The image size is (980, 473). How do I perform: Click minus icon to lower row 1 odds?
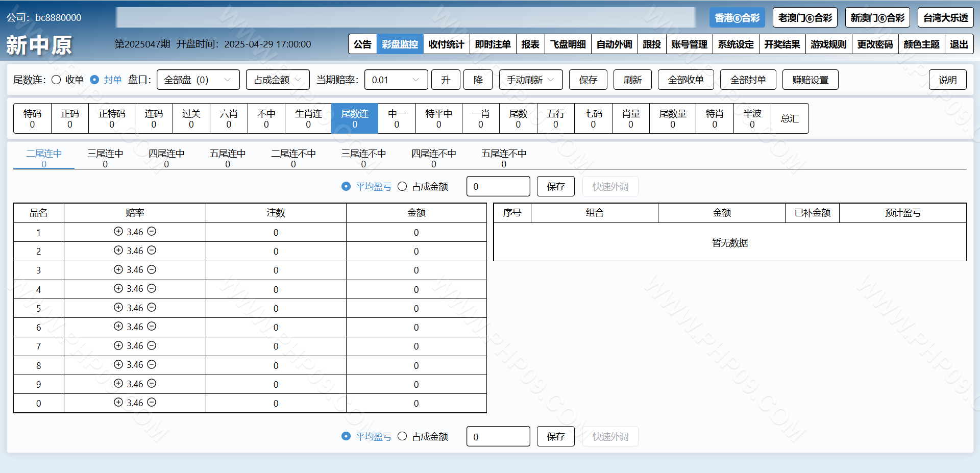(x=152, y=231)
